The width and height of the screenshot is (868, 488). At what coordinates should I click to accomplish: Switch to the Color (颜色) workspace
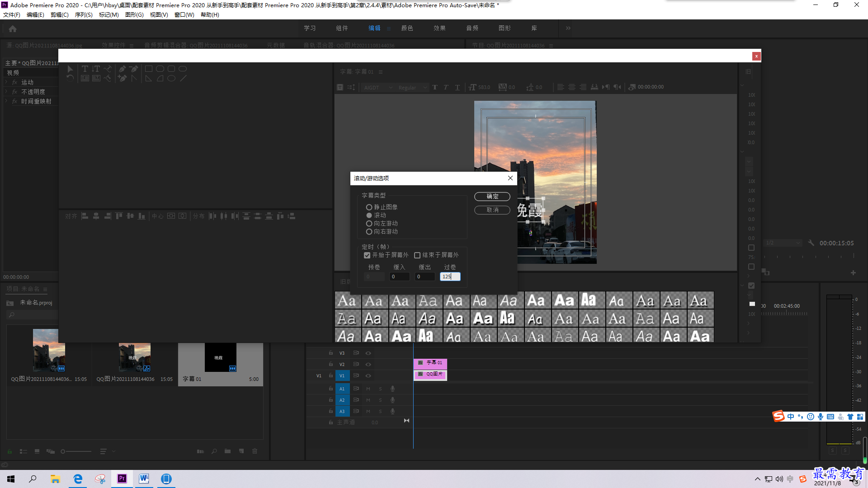coord(407,28)
